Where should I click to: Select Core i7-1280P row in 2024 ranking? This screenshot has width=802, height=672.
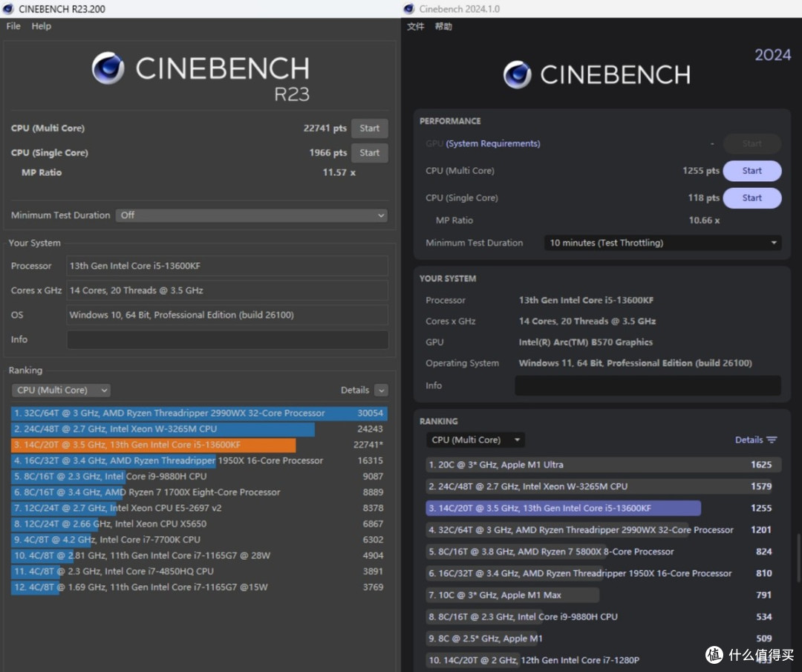(x=603, y=660)
